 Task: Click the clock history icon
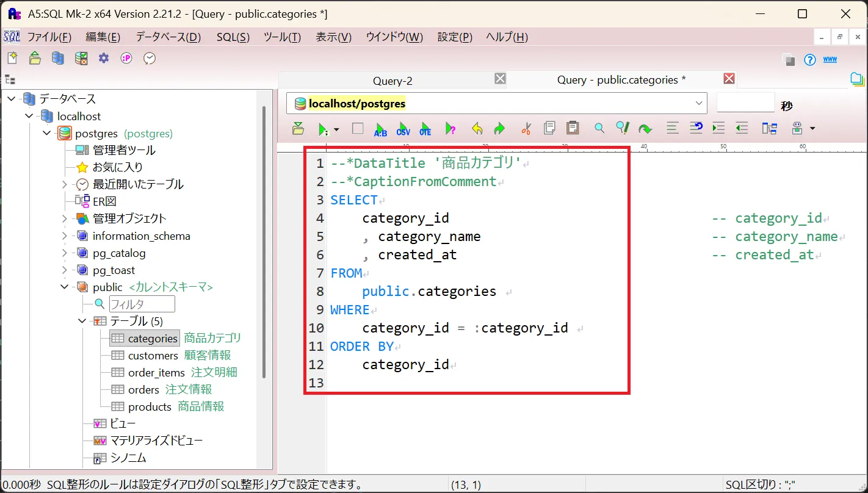pyautogui.click(x=150, y=58)
